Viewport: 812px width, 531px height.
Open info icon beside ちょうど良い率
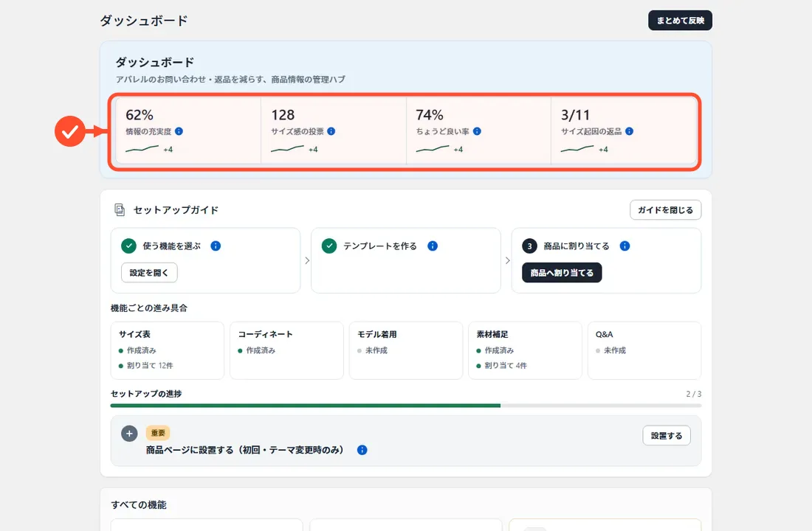coord(477,131)
